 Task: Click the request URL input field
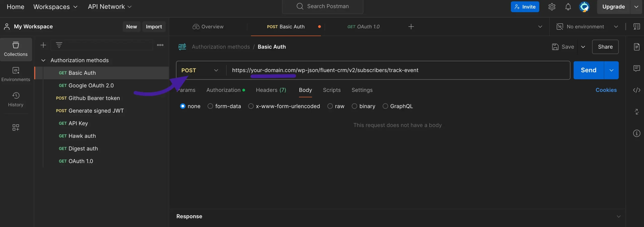coord(398,70)
